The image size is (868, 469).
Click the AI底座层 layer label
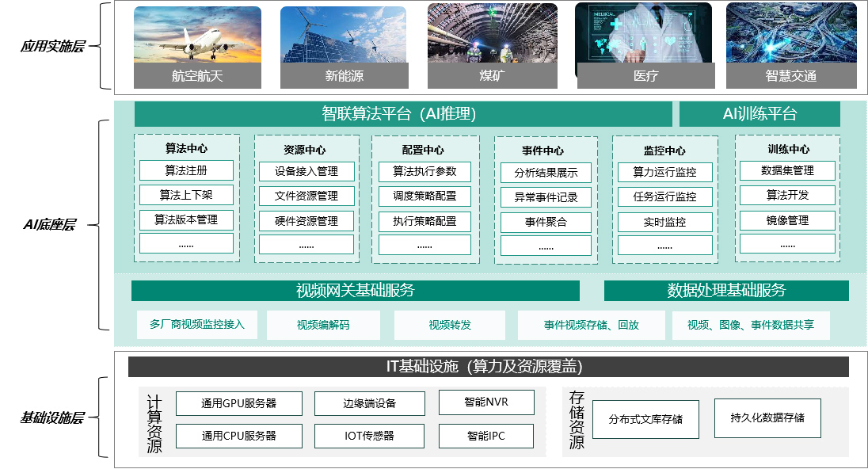coord(49,225)
